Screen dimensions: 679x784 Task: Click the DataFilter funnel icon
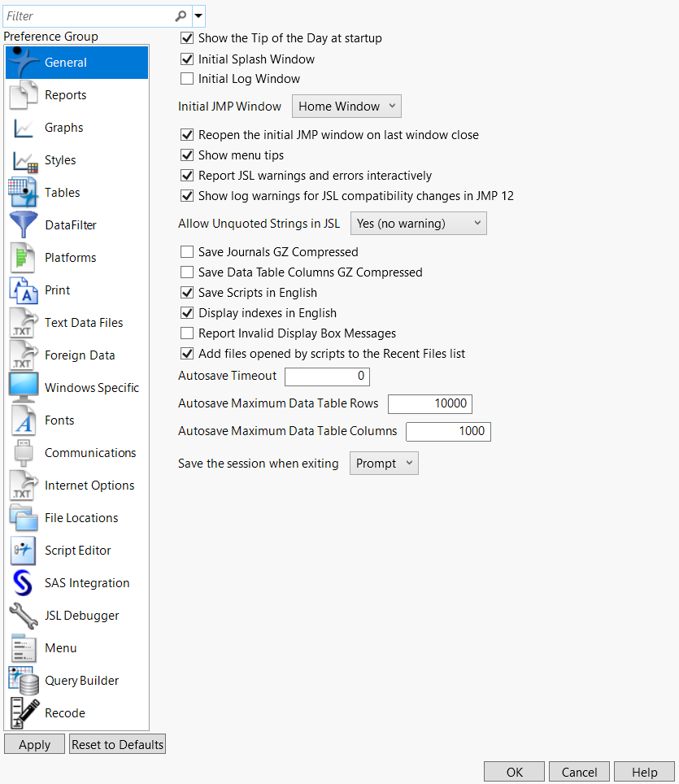click(23, 224)
